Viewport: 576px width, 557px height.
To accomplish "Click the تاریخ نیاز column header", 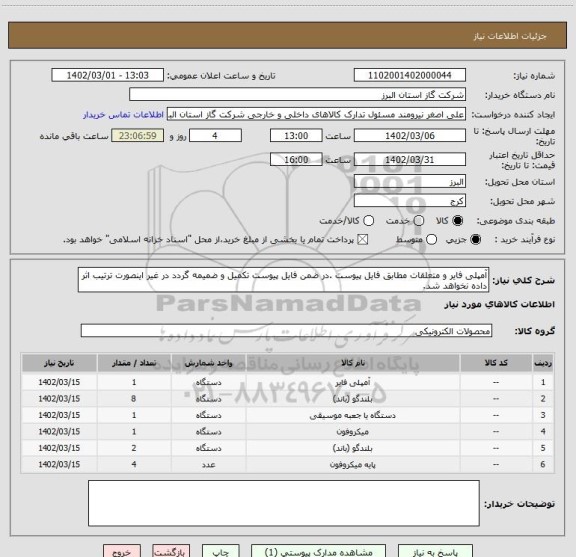I will [59, 363].
